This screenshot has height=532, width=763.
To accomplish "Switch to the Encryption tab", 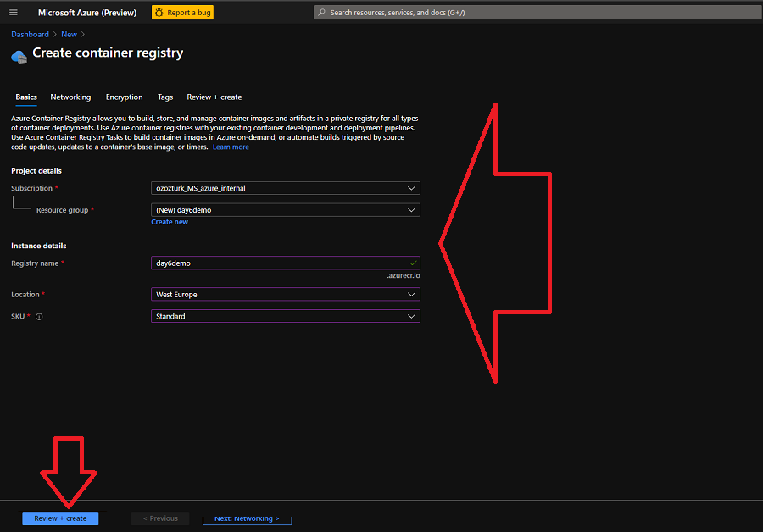I will pos(124,97).
